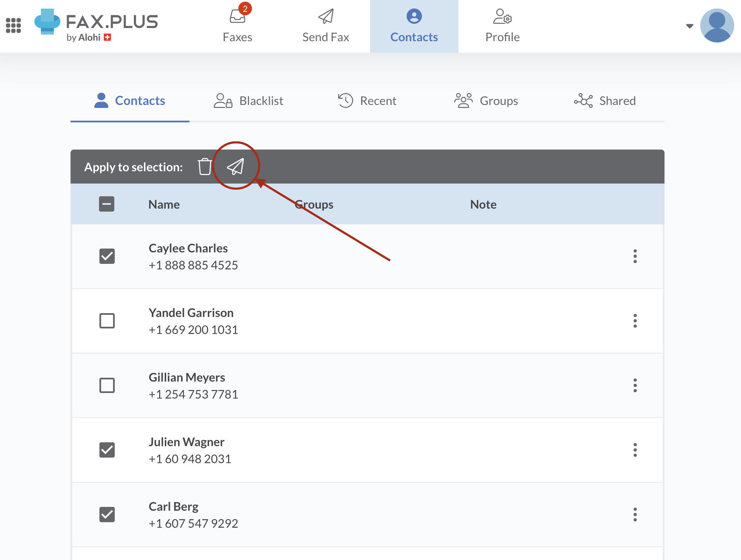The height and width of the screenshot is (560, 741).
Task: Click the user avatar picture
Action: [x=717, y=25]
